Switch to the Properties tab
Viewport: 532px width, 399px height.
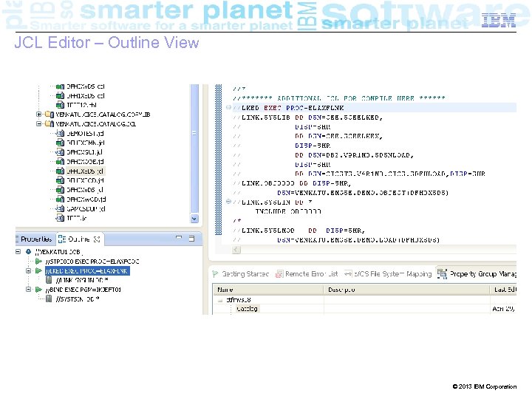34,239
